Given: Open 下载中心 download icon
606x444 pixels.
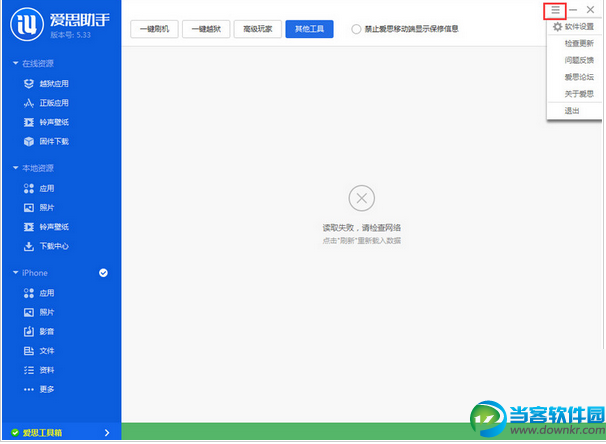Looking at the screenshot, I should pyautogui.click(x=29, y=246).
